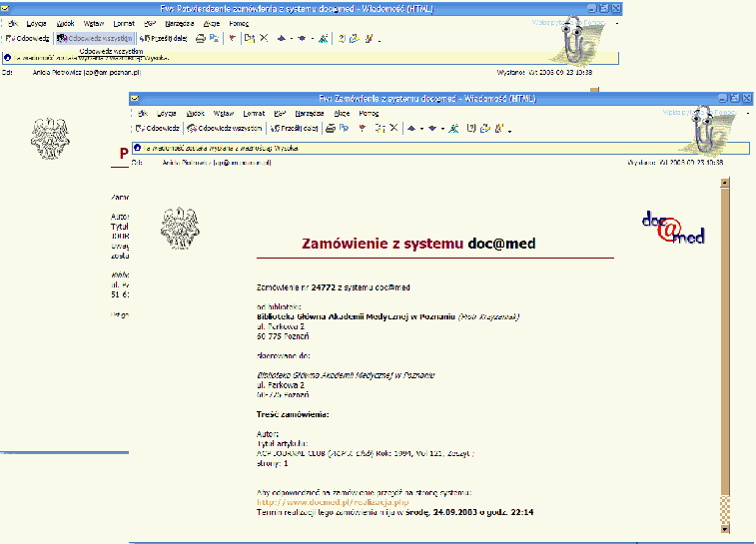The width and height of the screenshot is (756, 544).
Task: Expand dropdown beside next item arrow, front window
Action: (440, 129)
